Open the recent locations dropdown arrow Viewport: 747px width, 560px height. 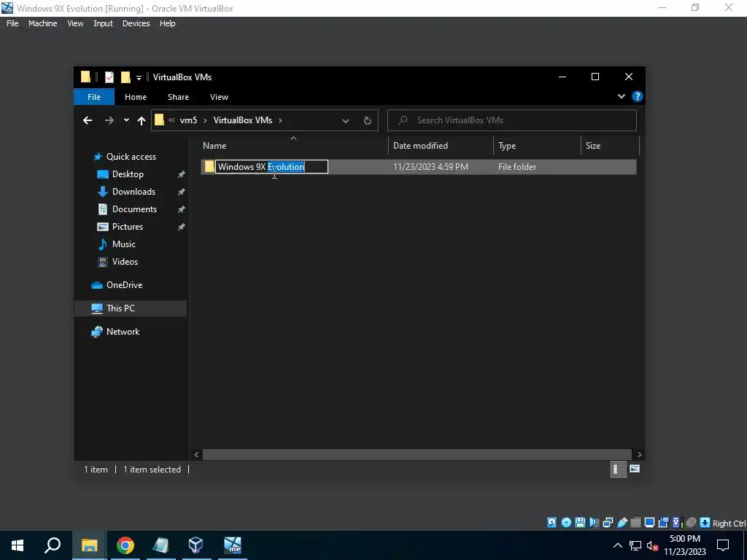click(126, 120)
